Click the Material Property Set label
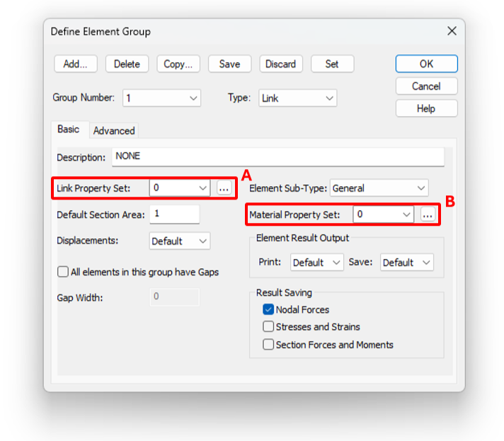504x441 pixels. click(294, 214)
